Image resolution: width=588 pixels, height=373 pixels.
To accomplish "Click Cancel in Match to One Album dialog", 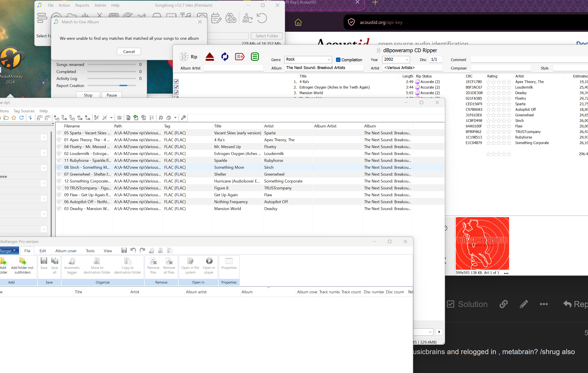I will tap(129, 52).
